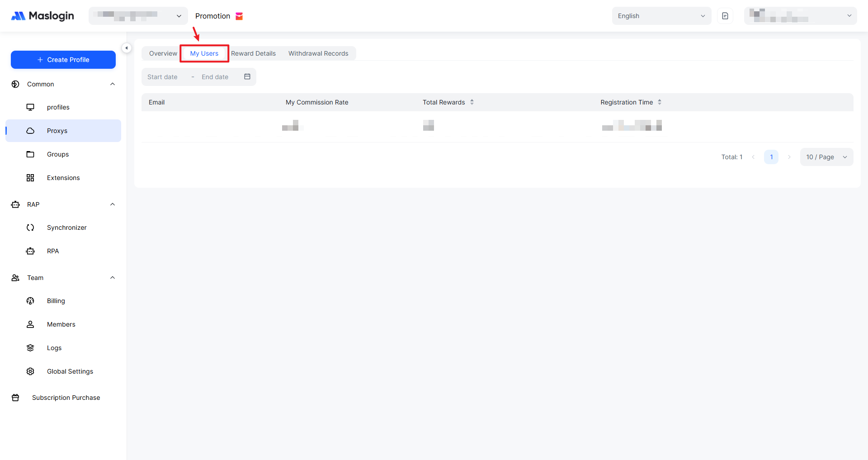Open the 10 / Page size dropdown
868x460 pixels.
click(826, 157)
